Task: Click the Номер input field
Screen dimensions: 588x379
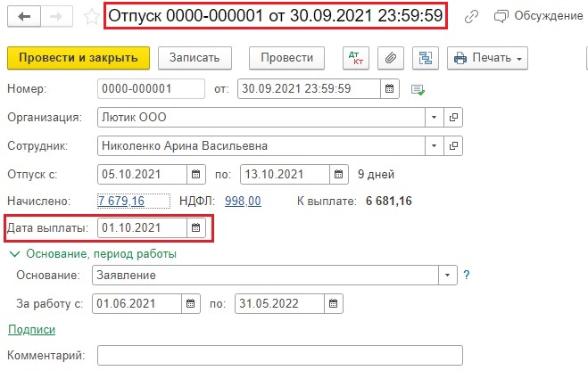Action: coord(151,89)
